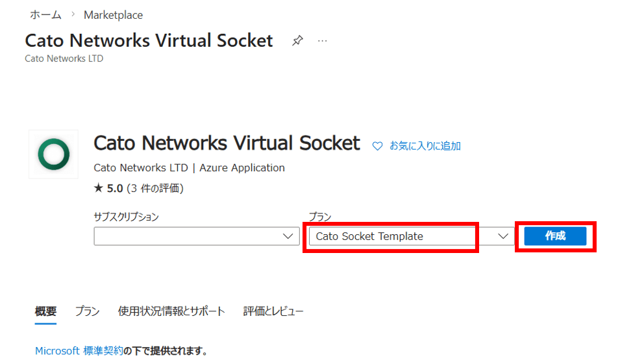Open the プラン tab
The height and width of the screenshot is (362, 644).
pyautogui.click(x=87, y=311)
